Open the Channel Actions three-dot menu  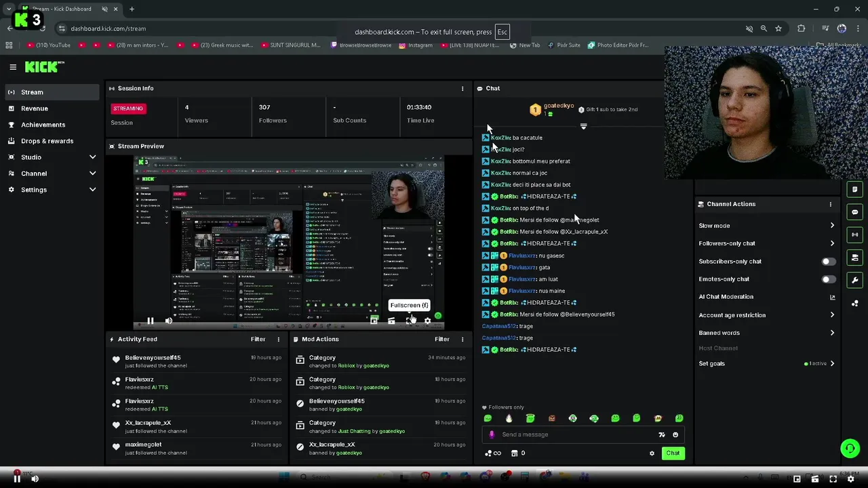(830, 204)
